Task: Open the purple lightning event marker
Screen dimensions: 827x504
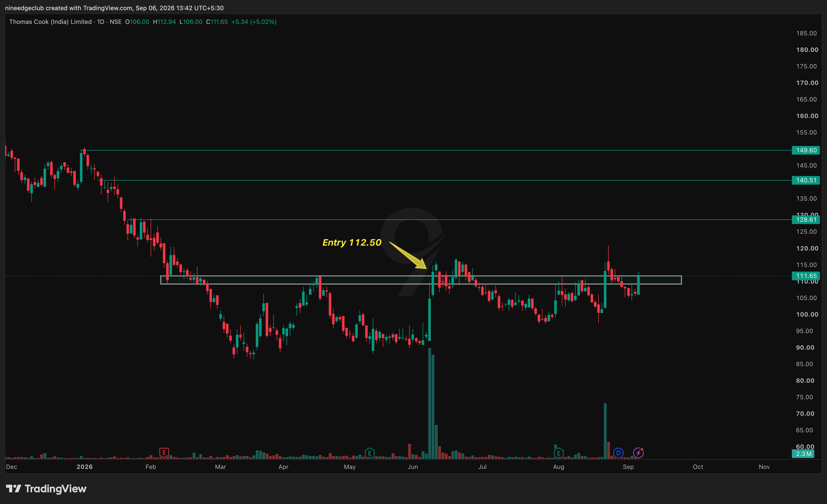Action: click(x=638, y=453)
